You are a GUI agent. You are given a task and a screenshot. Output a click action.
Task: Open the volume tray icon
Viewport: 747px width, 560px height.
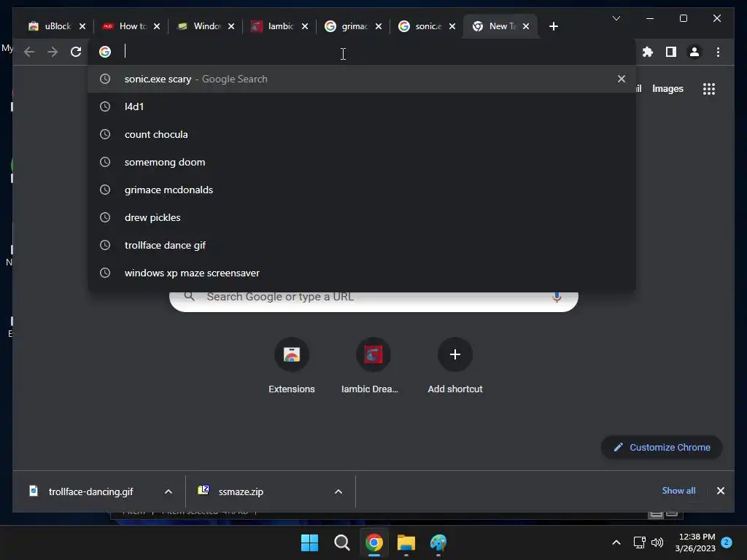(657, 542)
